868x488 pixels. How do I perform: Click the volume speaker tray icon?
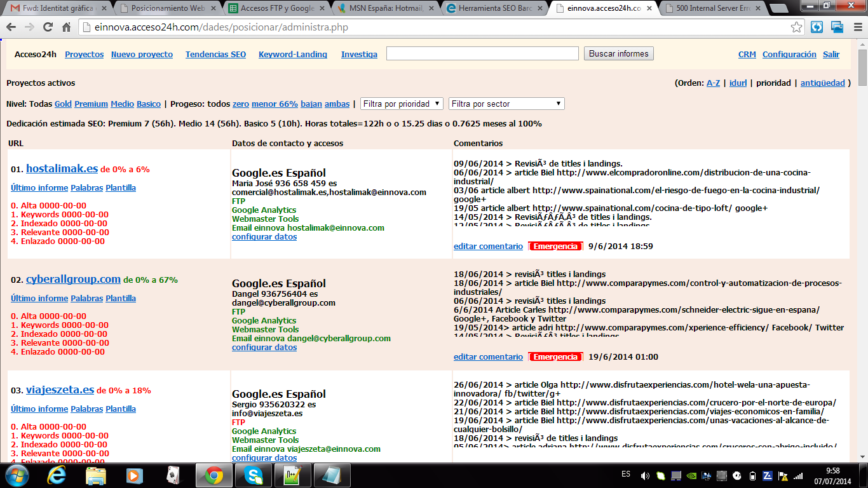(x=645, y=475)
